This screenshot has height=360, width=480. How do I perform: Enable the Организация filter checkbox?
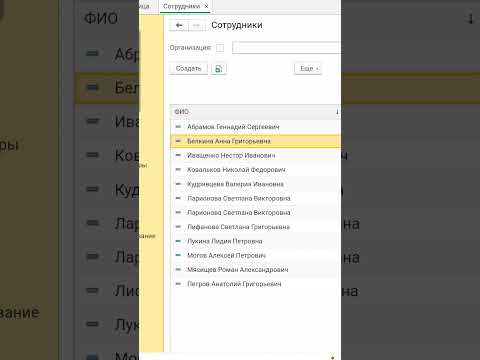click(220, 48)
